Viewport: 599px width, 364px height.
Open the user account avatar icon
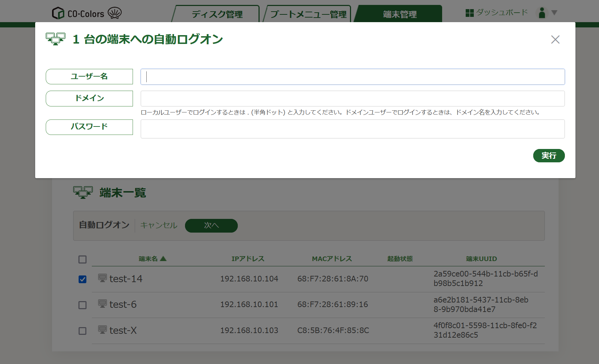coord(542,13)
